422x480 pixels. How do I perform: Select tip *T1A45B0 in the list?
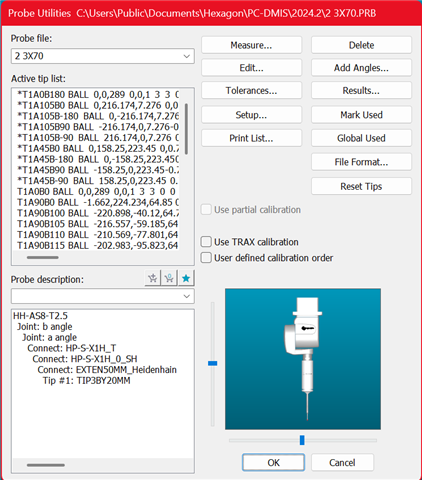click(98, 148)
